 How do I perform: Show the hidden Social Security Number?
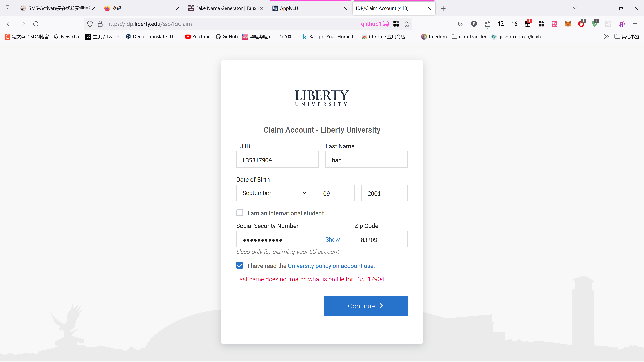[x=332, y=239]
